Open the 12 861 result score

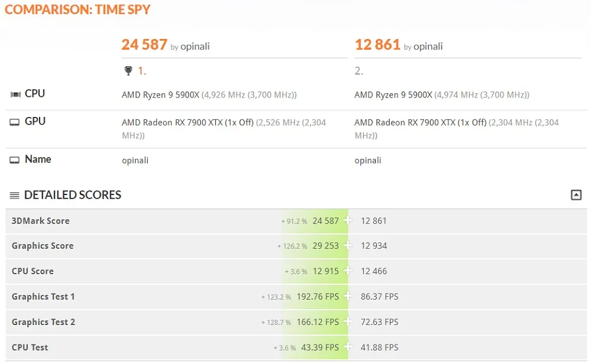[377, 44]
